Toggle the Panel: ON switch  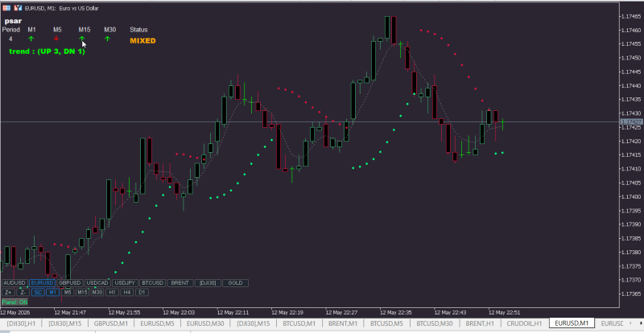tap(14, 302)
